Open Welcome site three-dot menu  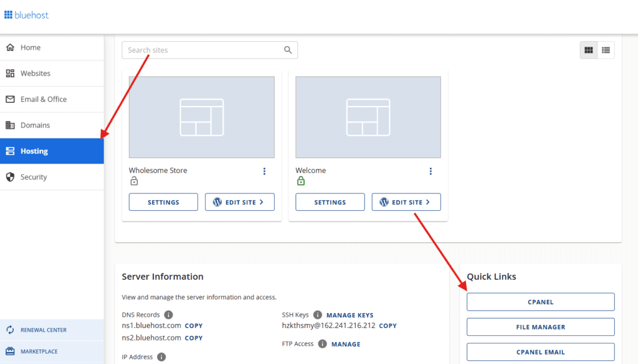tap(431, 171)
